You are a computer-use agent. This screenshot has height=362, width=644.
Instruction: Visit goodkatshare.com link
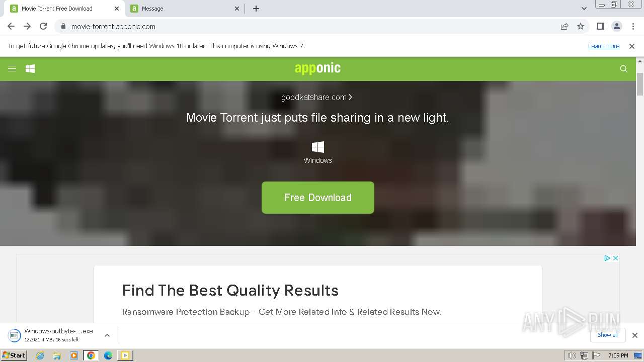pyautogui.click(x=316, y=97)
